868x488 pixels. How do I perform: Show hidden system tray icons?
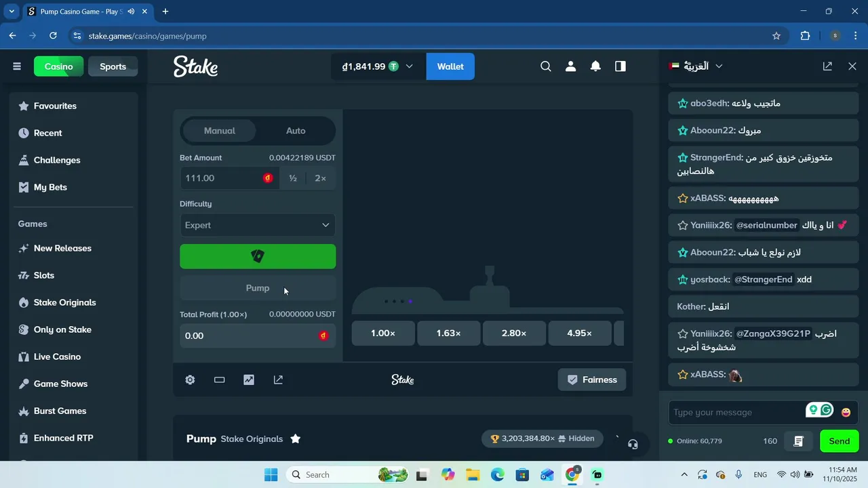point(684,474)
